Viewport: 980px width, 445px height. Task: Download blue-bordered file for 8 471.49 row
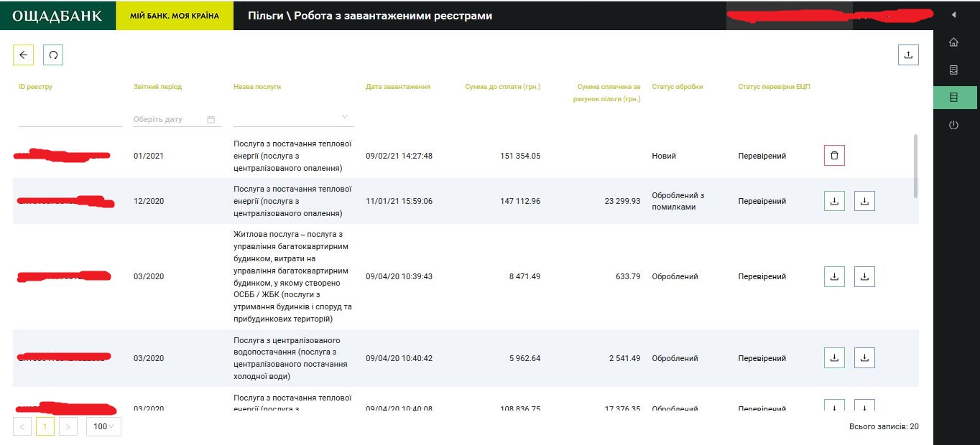[864, 276]
